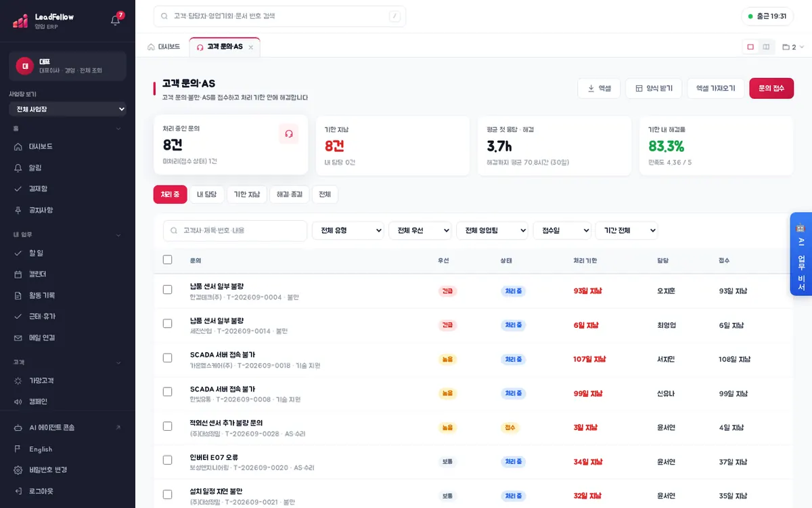Click the LeadFellow logo icon

tap(20, 21)
